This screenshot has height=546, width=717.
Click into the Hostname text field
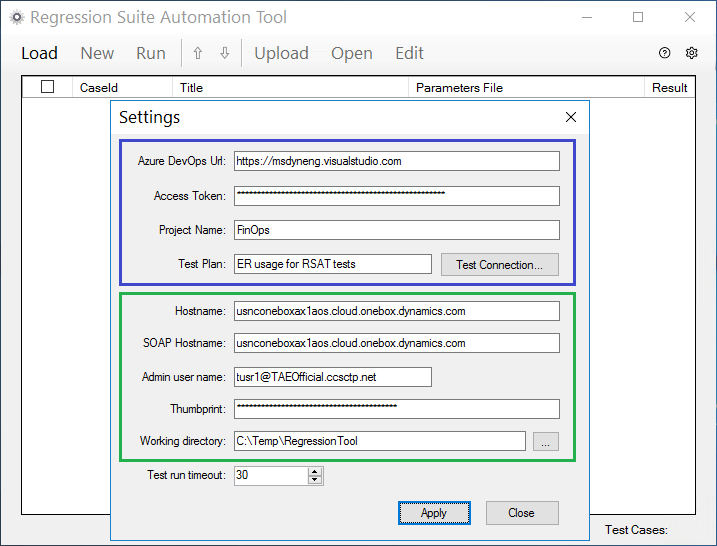click(x=396, y=311)
